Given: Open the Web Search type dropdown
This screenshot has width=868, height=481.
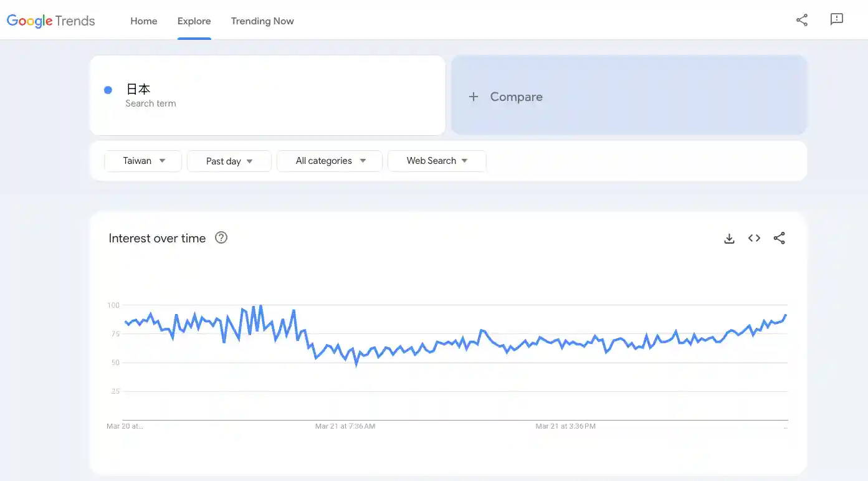Looking at the screenshot, I should tap(437, 161).
